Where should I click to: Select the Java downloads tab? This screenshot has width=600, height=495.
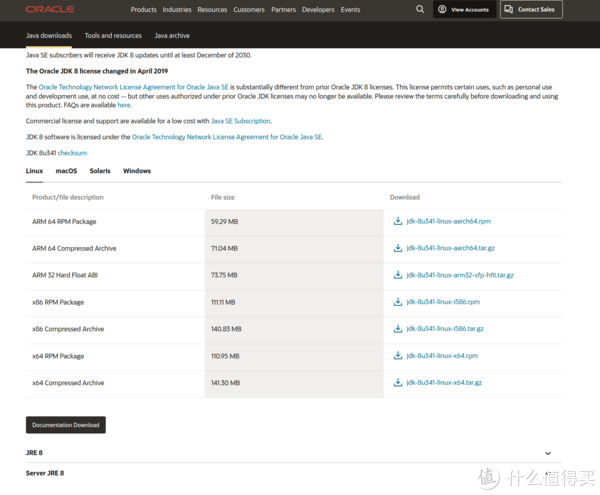click(x=49, y=36)
